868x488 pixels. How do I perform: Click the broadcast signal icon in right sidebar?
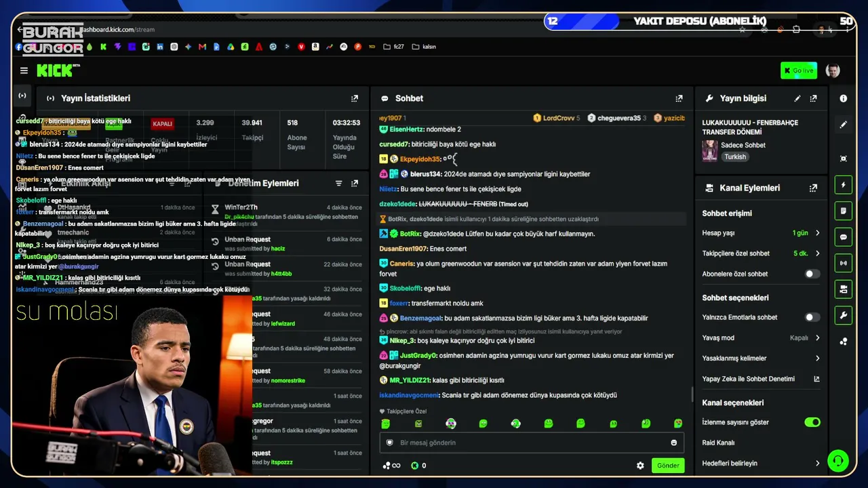click(x=844, y=263)
